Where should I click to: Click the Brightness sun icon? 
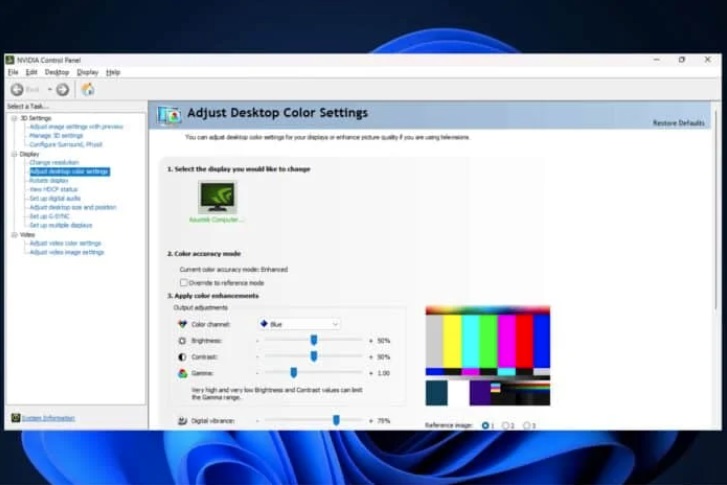coord(182,341)
